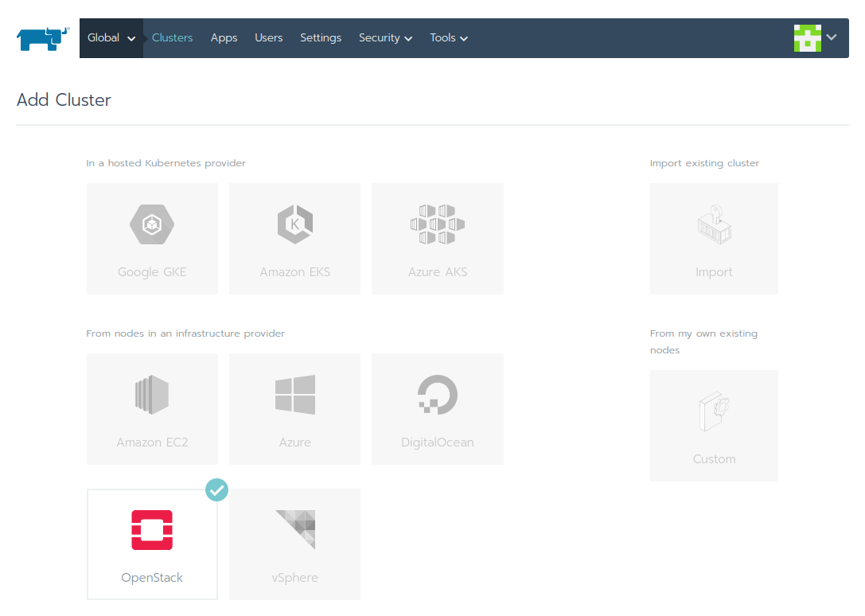Select the vSphere provider icon
This screenshot has width=865, height=616.
click(x=294, y=544)
